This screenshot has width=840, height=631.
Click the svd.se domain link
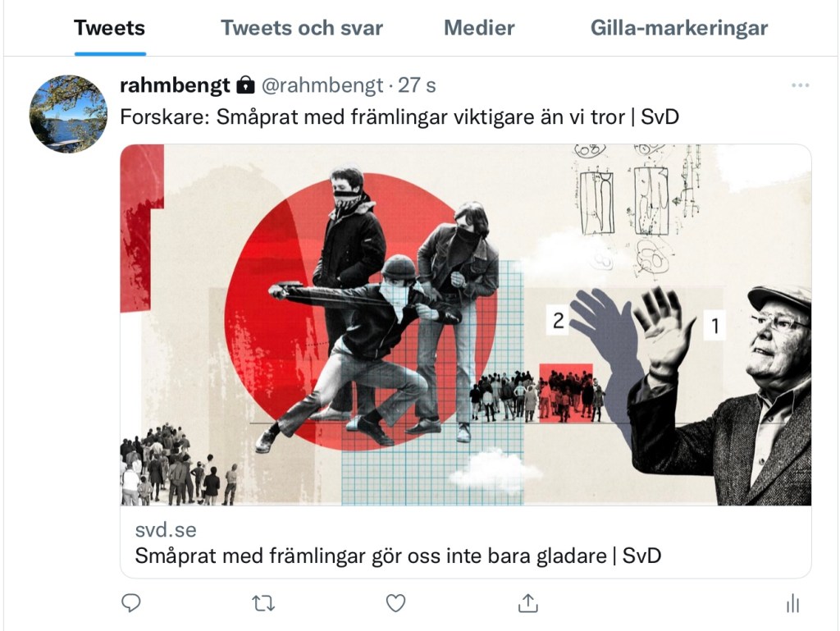click(166, 530)
